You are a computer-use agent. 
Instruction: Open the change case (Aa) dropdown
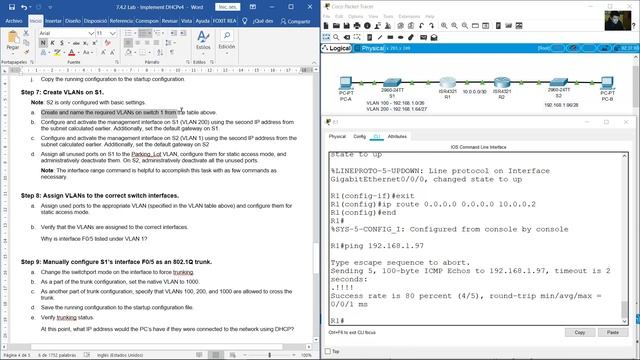point(87,53)
